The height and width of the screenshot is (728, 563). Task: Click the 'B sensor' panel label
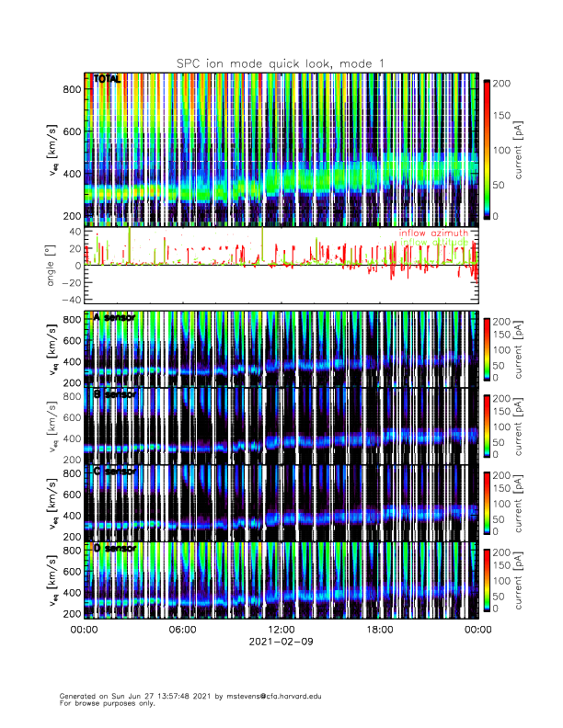coord(114,394)
